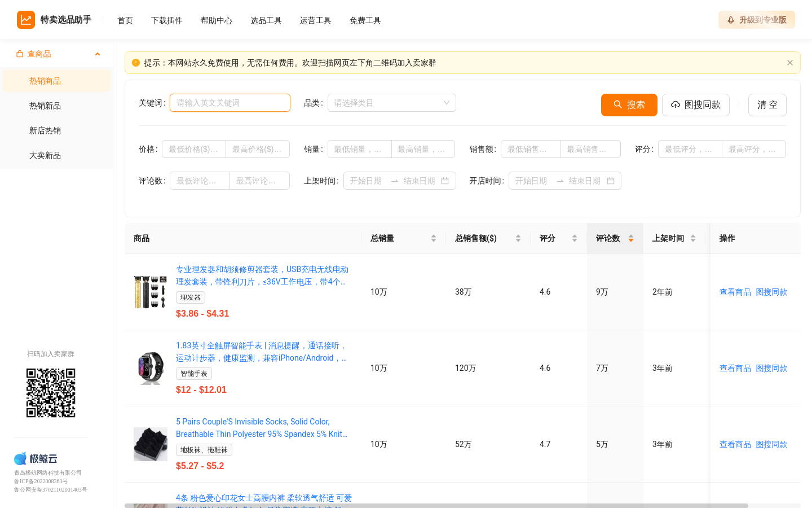This screenshot has height=508, width=812.
Task: Click the 升级到专业版 button
Action: point(757,20)
